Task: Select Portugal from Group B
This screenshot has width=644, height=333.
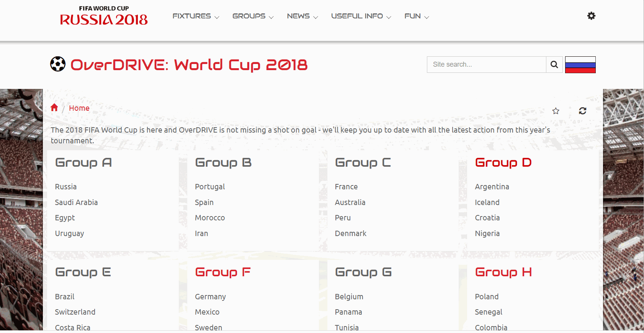Action: click(209, 187)
